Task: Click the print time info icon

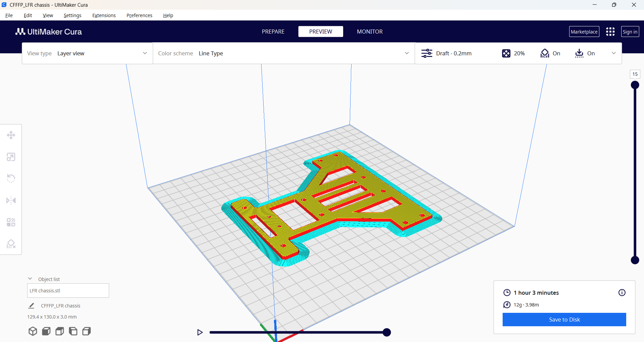Action: [x=622, y=293]
